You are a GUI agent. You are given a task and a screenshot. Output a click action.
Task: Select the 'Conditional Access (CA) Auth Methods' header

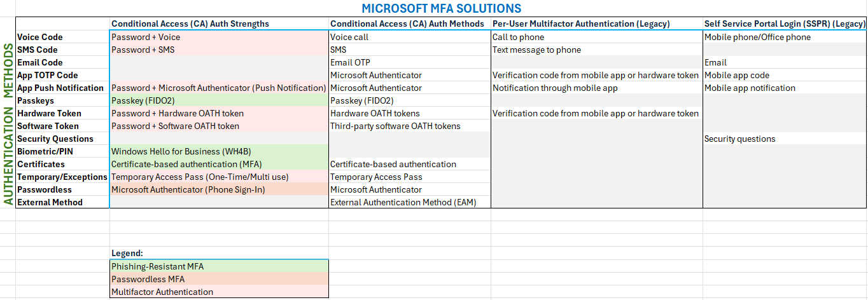click(x=410, y=24)
